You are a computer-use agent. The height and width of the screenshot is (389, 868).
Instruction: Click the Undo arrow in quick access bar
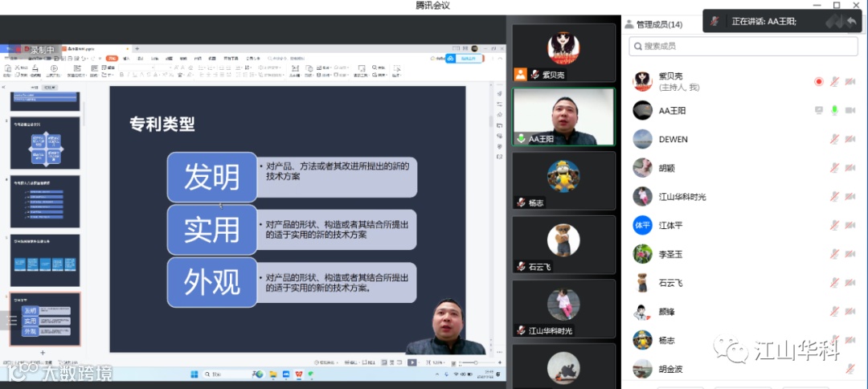pos(83,59)
